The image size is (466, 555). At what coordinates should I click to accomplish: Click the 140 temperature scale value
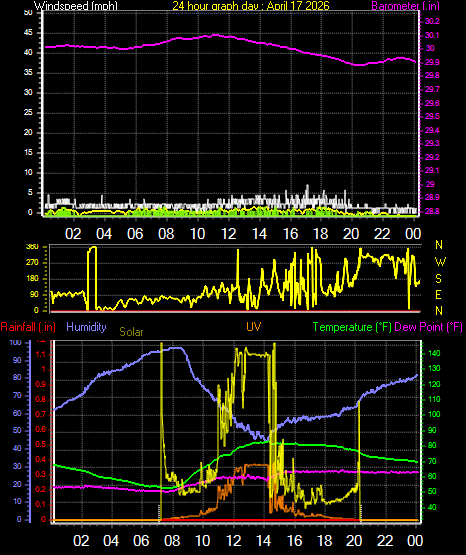pos(434,354)
